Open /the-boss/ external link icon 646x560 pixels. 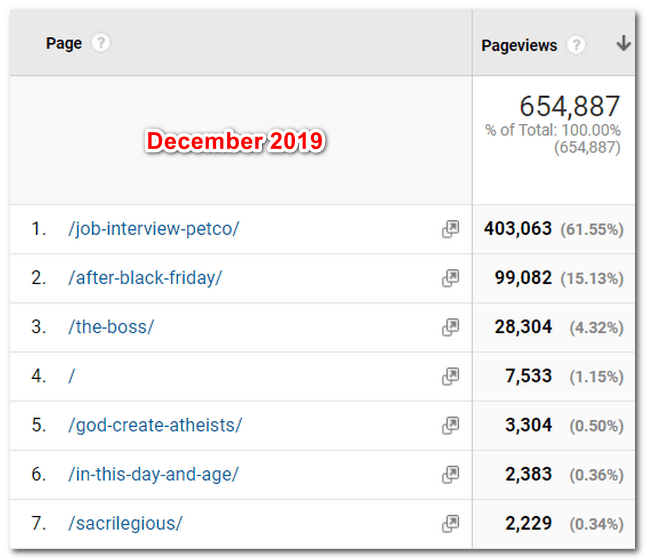[451, 327]
